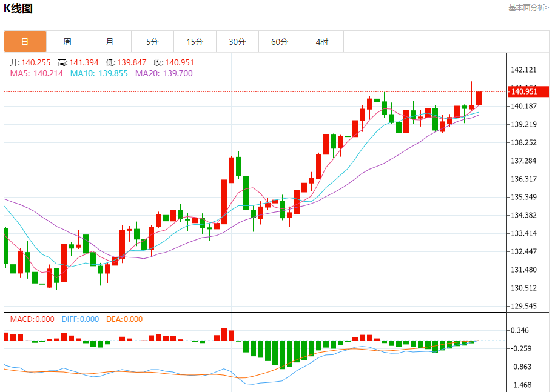Viewport: 555px width, 392px height.
Task: Click the red 140.951 current price tag
Action: pyautogui.click(x=528, y=91)
